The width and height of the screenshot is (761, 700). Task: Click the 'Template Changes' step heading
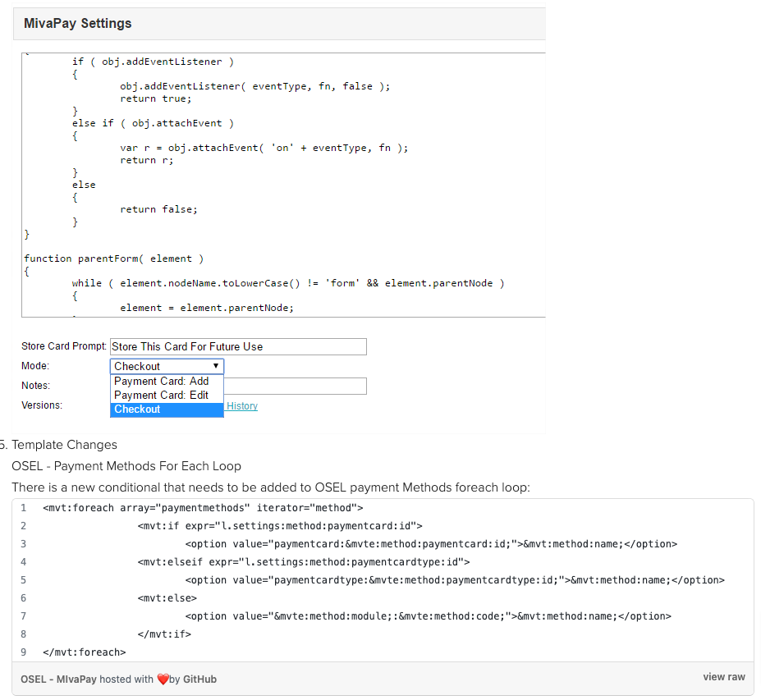coord(64,445)
